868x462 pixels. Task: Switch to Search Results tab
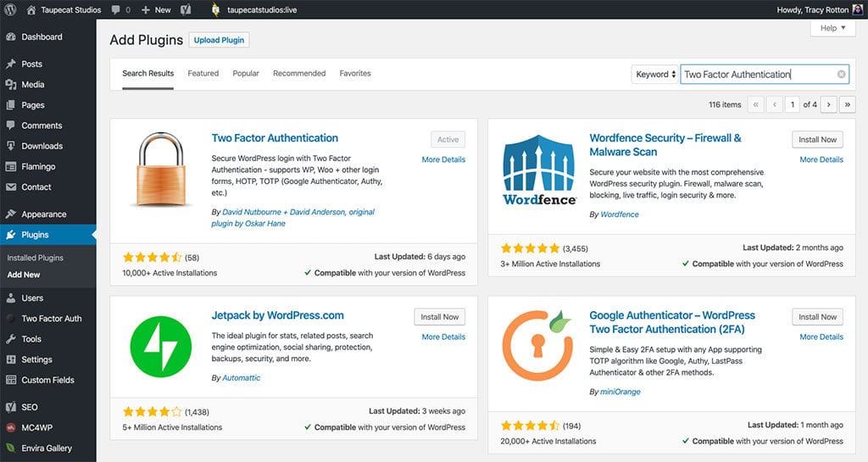(147, 74)
